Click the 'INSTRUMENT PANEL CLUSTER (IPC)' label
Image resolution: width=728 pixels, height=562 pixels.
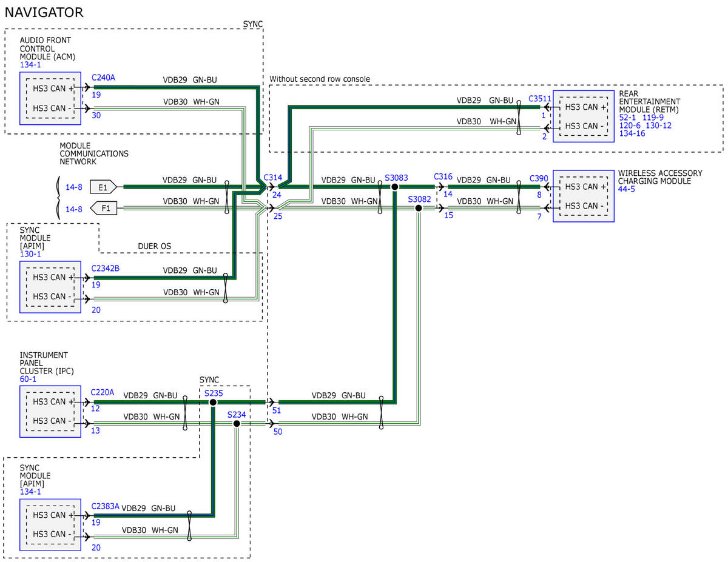point(47,363)
